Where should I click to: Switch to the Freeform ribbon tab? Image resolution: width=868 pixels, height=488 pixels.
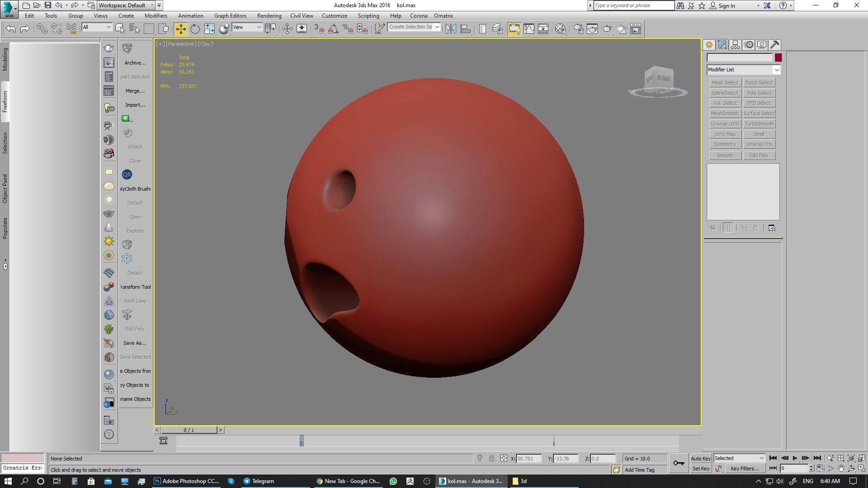[5, 102]
